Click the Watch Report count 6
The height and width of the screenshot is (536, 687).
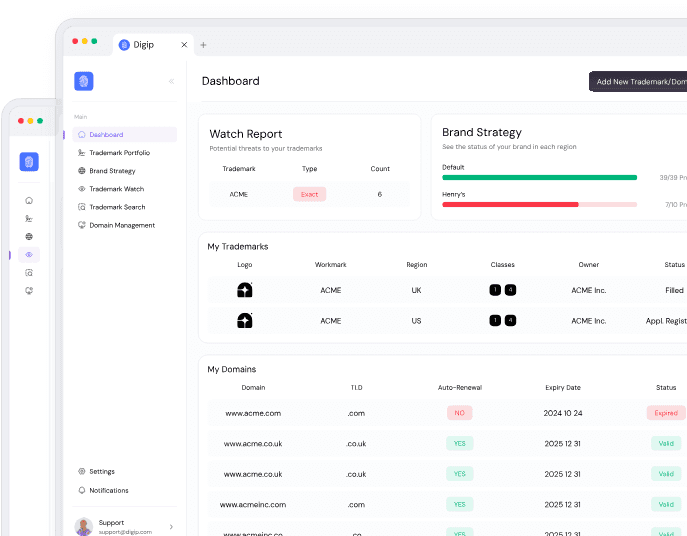380,194
